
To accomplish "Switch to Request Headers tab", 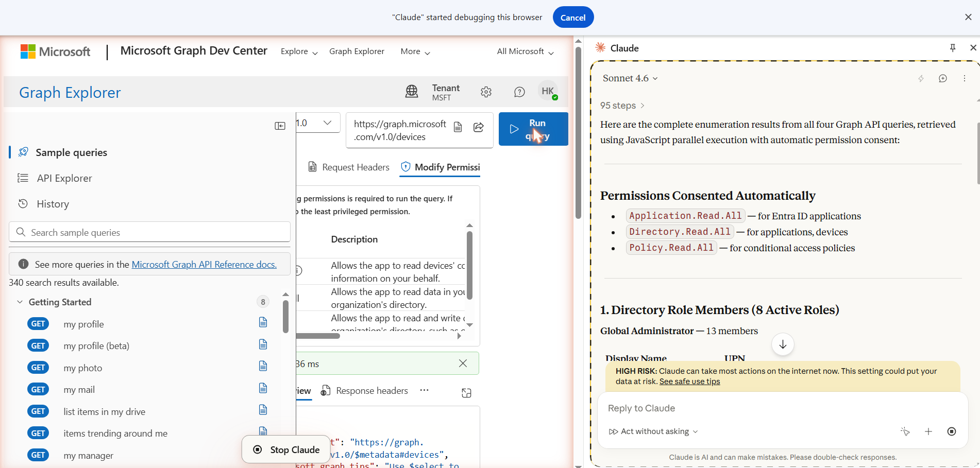I will (x=349, y=167).
